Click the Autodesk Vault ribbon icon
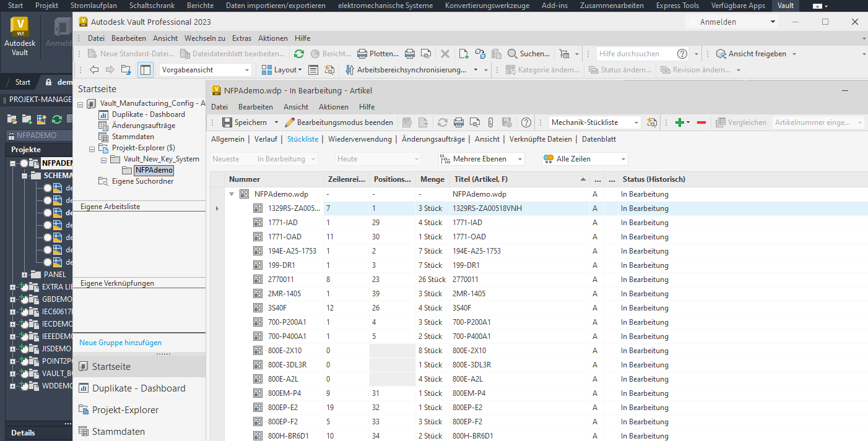 [20, 37]
